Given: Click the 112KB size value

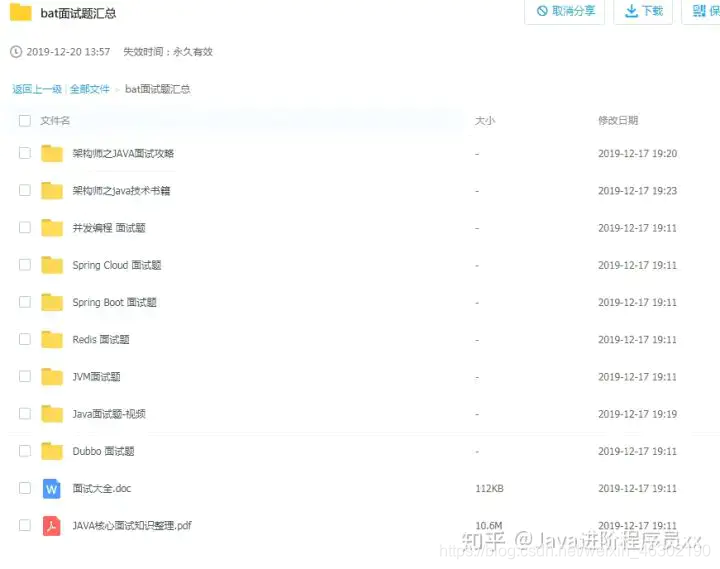Looking at the screenshot, I should 489,488.
